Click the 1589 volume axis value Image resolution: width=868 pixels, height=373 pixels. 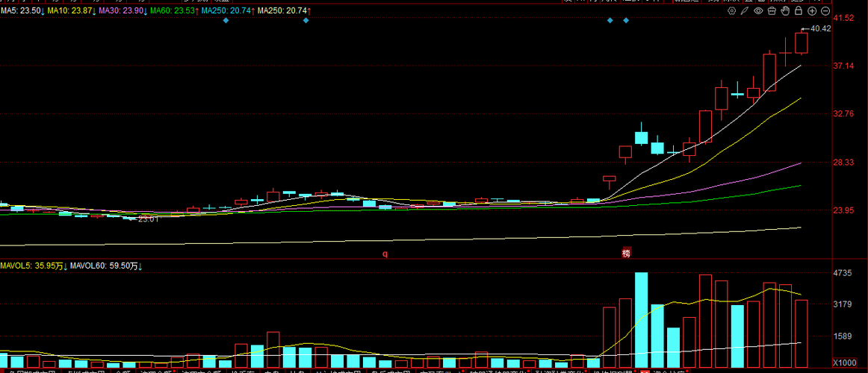pos(843,336)
